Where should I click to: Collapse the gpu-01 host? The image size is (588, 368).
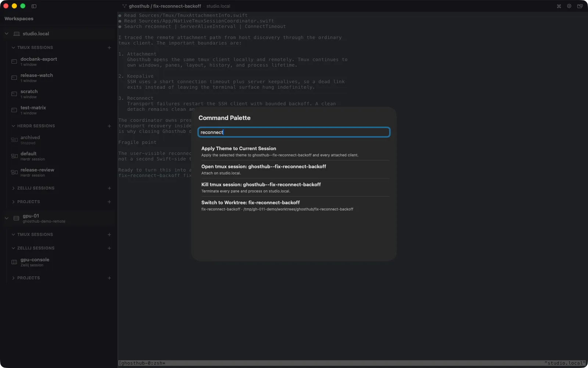click(x=7, y=218)
